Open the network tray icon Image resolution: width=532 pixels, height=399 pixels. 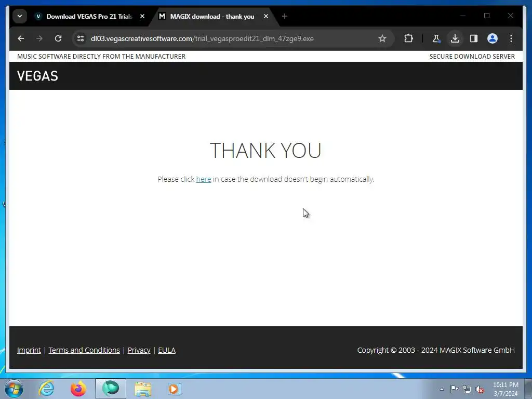point(467,389)
